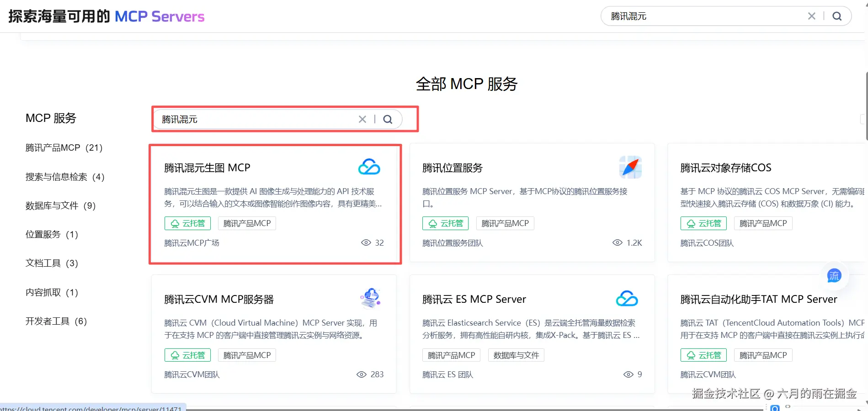Screen dimensions: 868x411
Task: Click 云托管 tag on 腾讯云CVM MCP服务器 card
Action: pos(188,355)
